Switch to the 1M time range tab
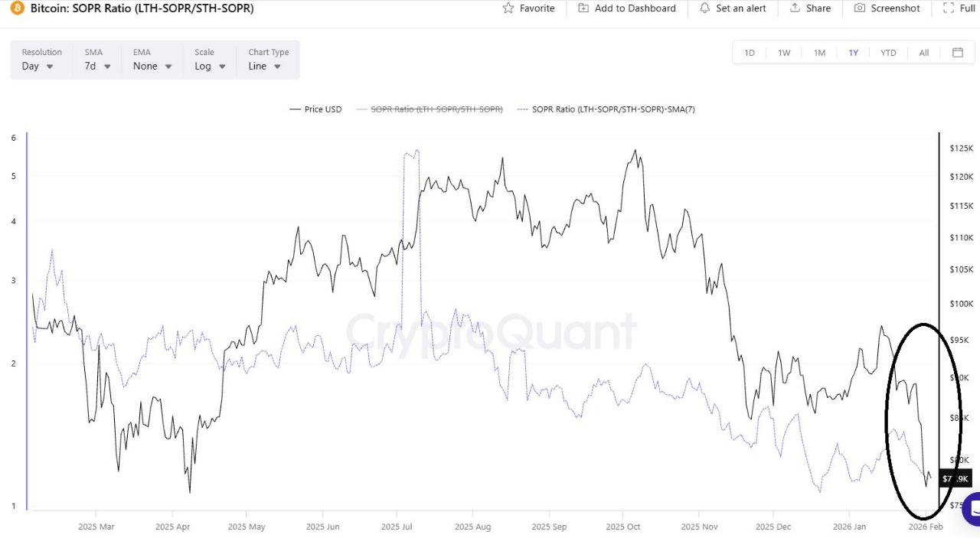This screenshot has width=980, height=538. (x=819, y=52)
